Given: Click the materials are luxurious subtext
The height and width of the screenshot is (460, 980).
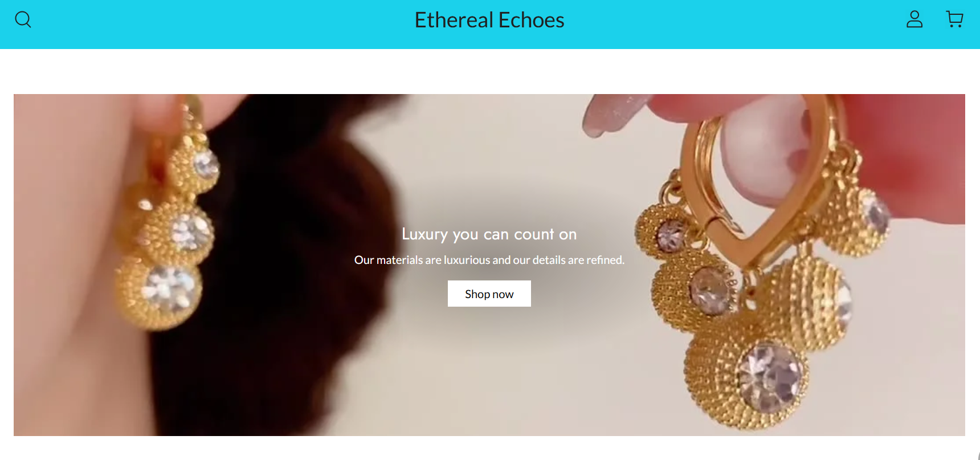Looking at the screenshot, I should coord(489,260).
